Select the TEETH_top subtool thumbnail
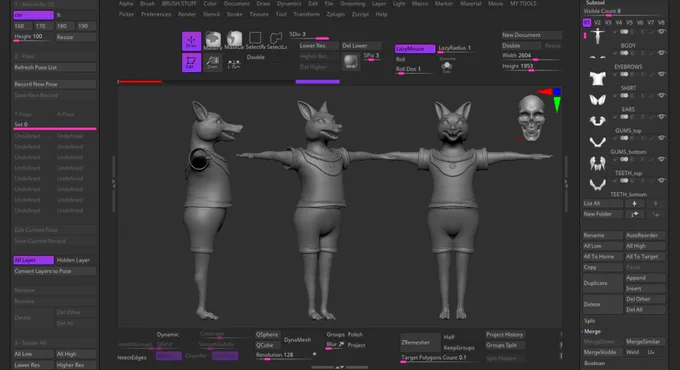 point(598,163)
